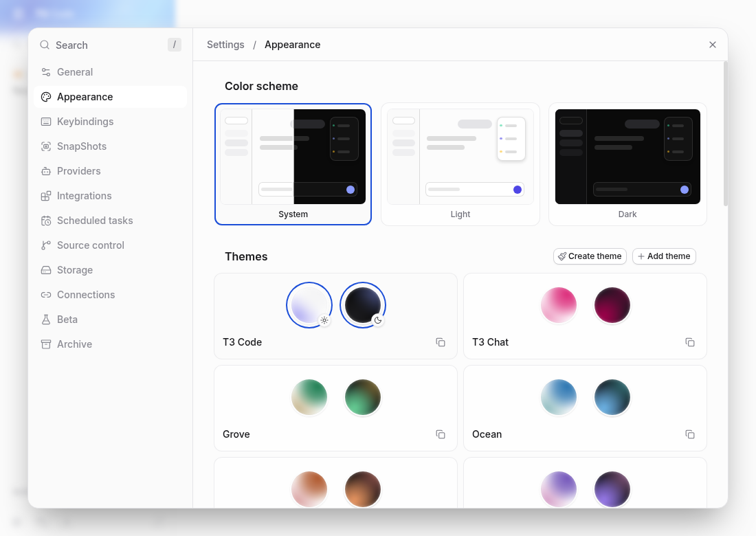Go to Providers settings
This screenshot has height=536, width=756.
point(111,171)
